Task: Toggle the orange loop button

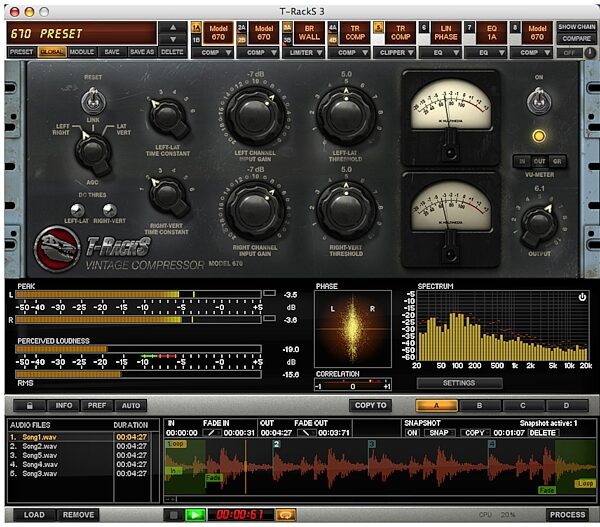Action: coord(286,515)
